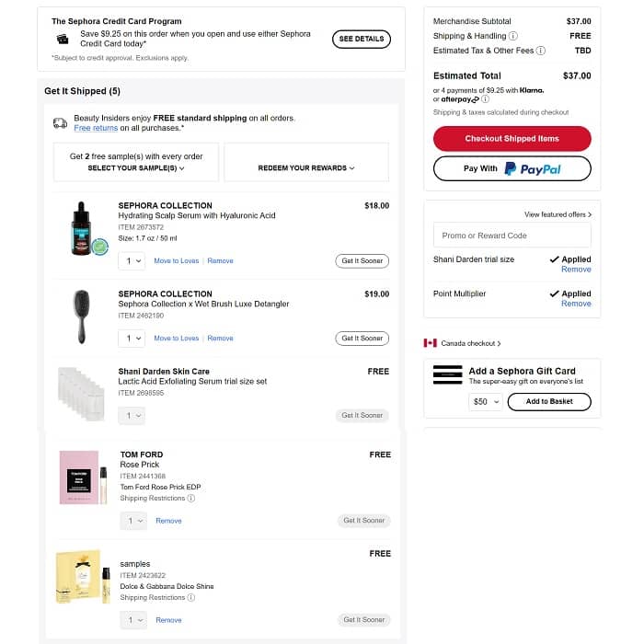Image resolution: width=644 pixels, height=644 pixels.
Task: Open View featured offers link
Action: (x=558, y=214)
